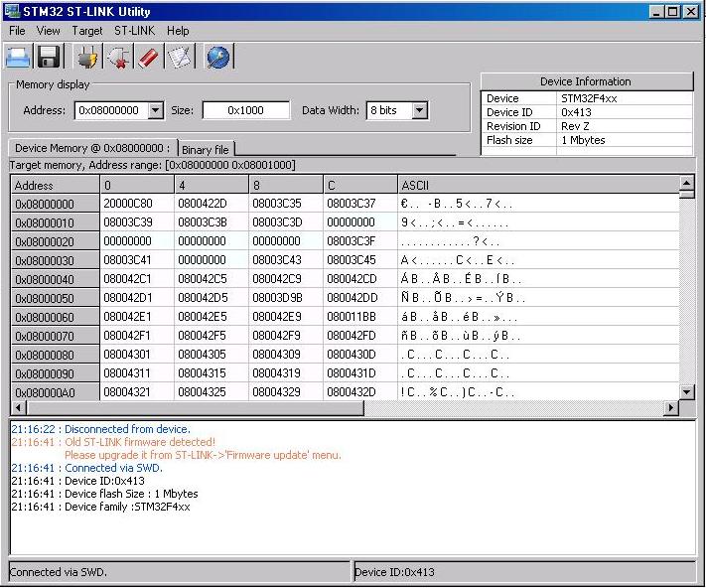This screenshot has height=588, width=706.
Task: Open the Address dropdown arrow
Action: (155, 111)
